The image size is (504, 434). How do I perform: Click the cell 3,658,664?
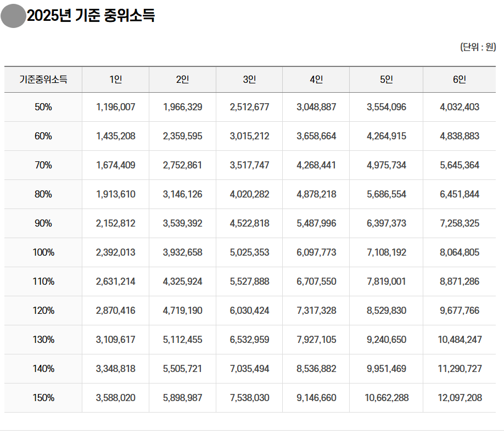(x=316, y=136)
